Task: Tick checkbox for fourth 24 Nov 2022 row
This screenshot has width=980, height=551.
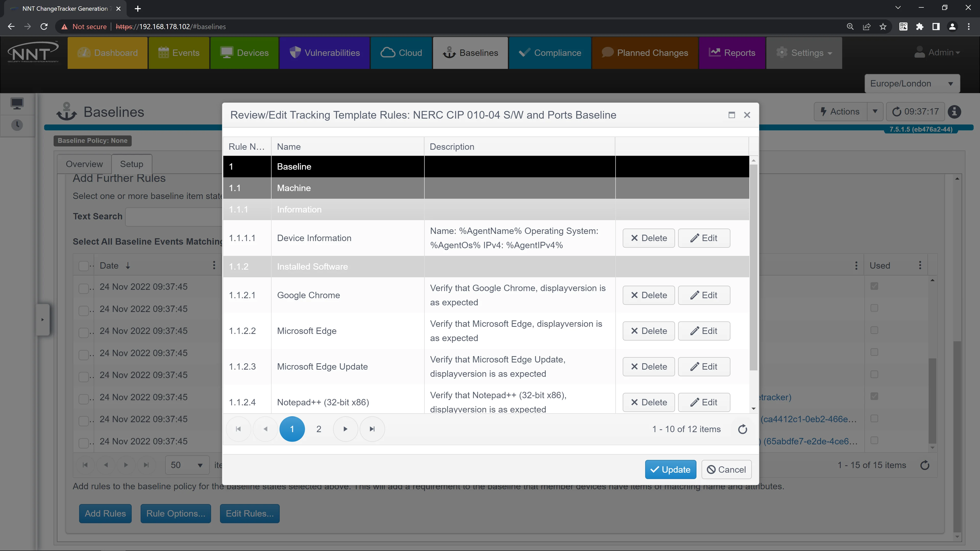Action: (83, 355)
